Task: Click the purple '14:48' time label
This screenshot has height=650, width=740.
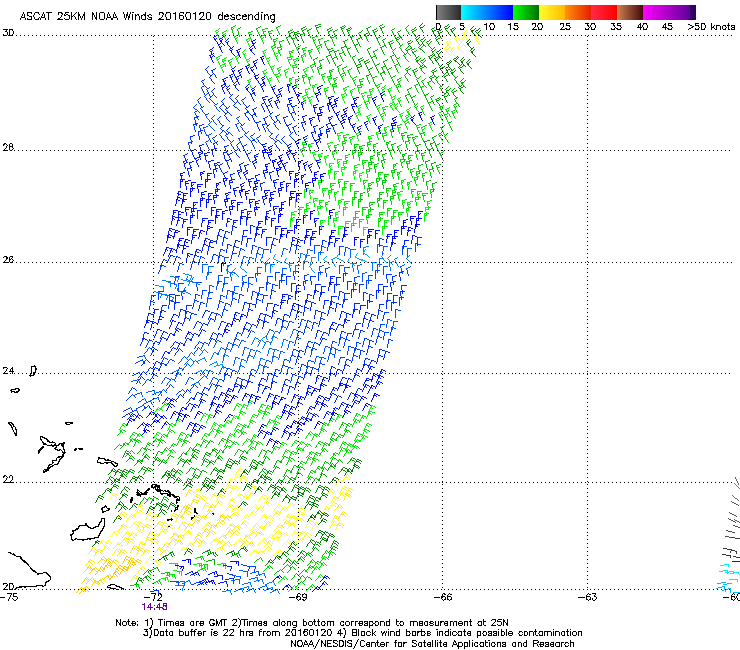Action: [154, 607]
